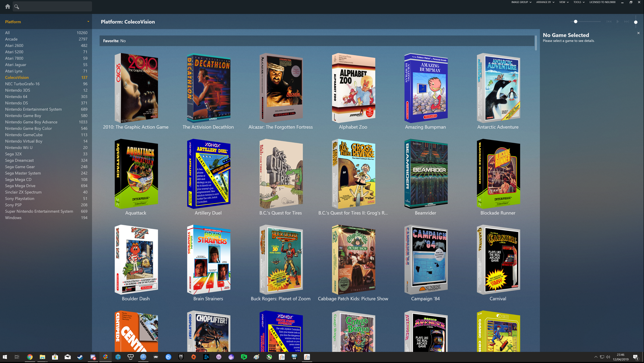Close the game details panel

(638, 33)
